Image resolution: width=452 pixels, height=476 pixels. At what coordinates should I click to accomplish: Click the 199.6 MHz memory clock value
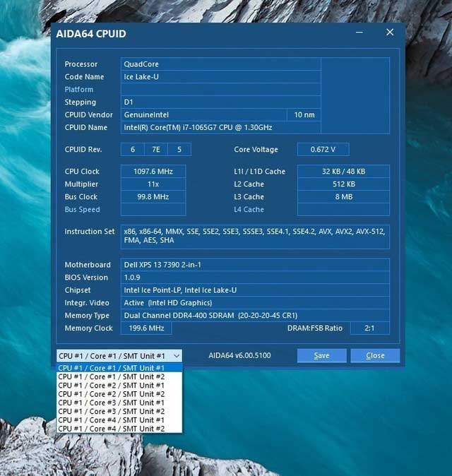(146, 328)
